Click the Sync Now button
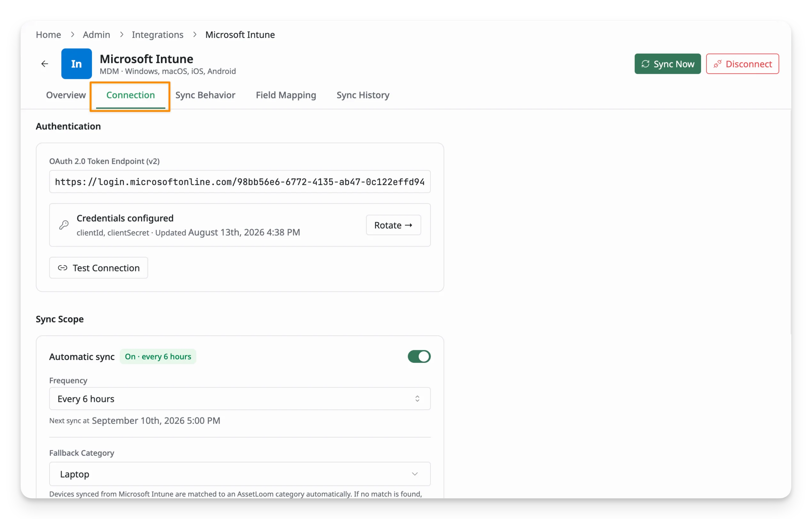The image size is (812, 519). (x=667, y=64)
